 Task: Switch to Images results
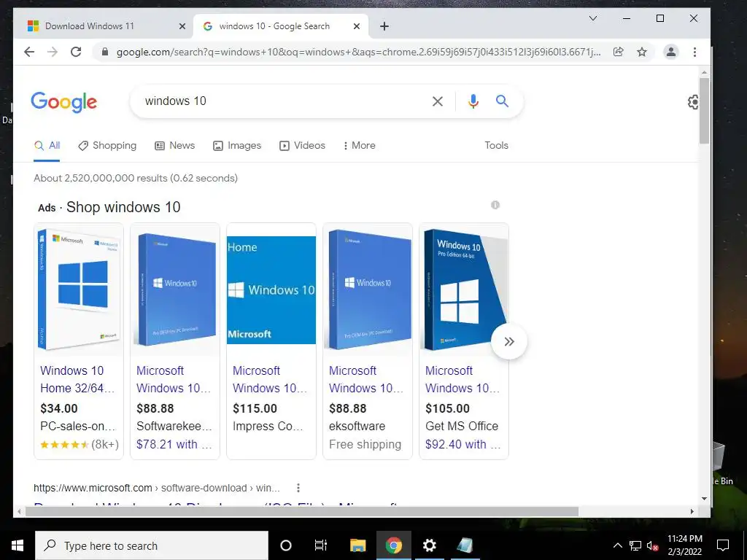point(237,146)
